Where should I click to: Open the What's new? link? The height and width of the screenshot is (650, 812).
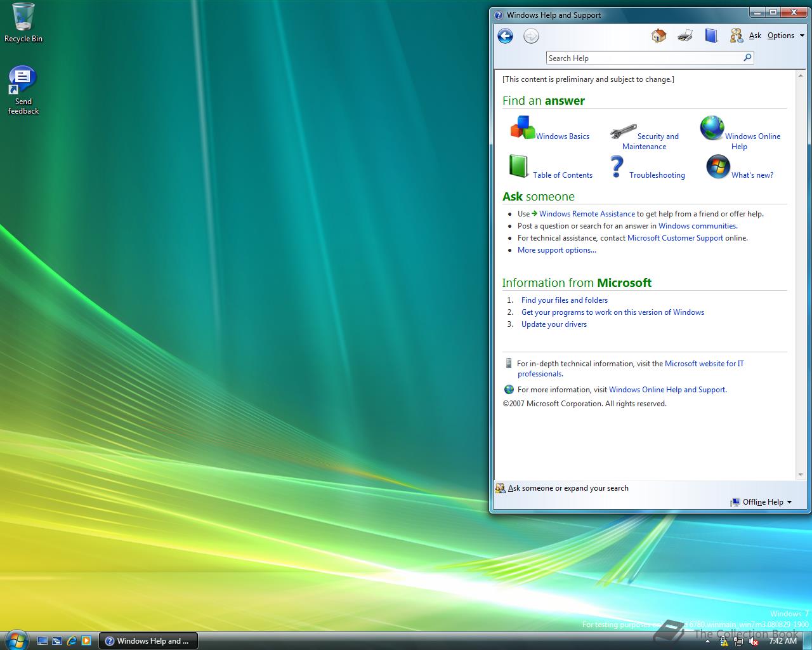pyautogui.click(x=752, y=175)
